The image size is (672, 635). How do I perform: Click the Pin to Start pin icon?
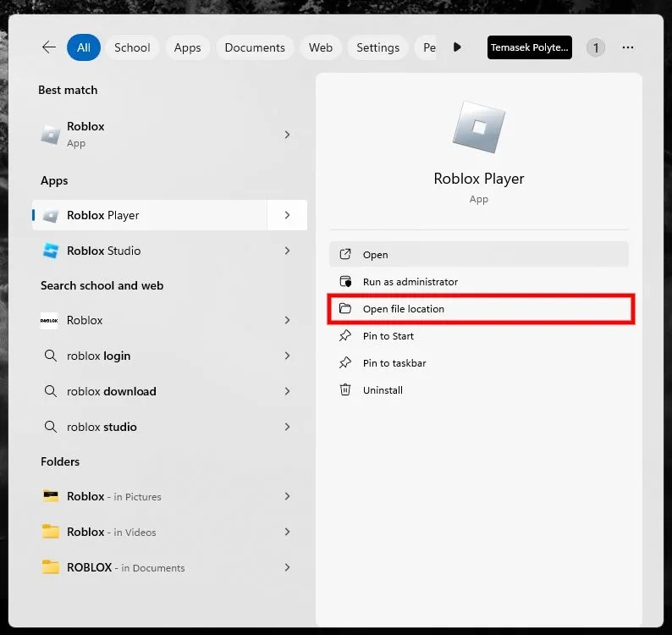[345, 335]
